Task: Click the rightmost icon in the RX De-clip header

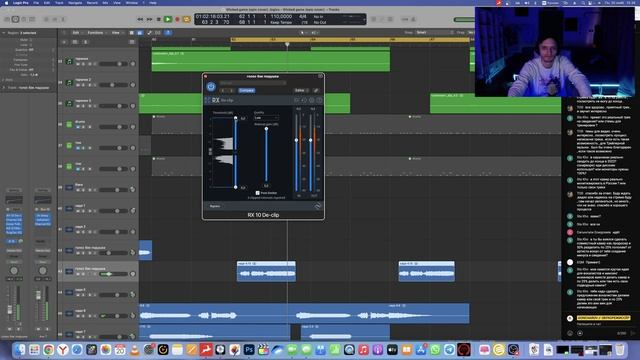Action: coord(319,100)
